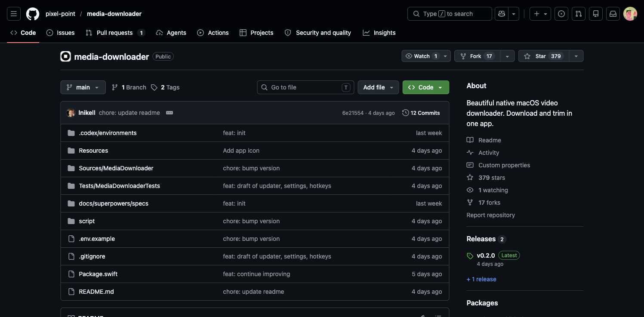
Task: Open commit hash 6e21554
Action: (x=353, y=113)
